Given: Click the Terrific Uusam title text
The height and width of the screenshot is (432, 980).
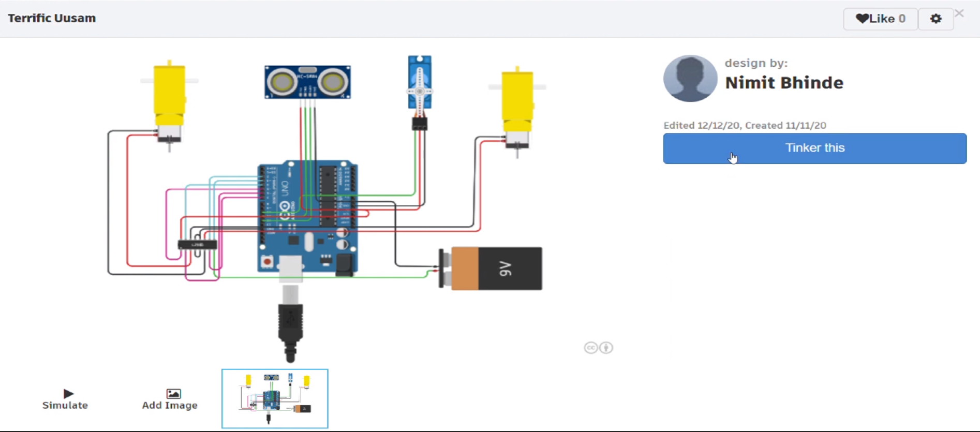Looking at the screenshot, I should point(52,18).
